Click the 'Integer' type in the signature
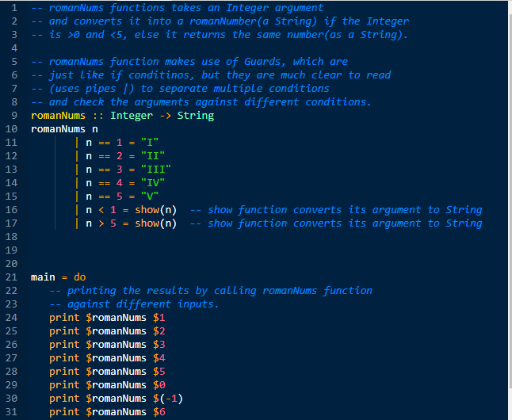The width and height of the screenshot is (512, 420). [132, 116]
